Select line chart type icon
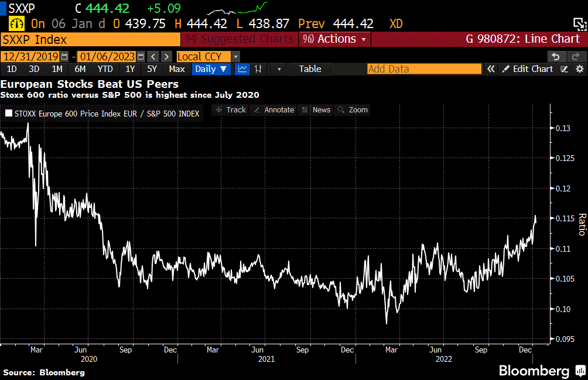The height and width of the screenshot is (380, 588). [x=242, y=69]
